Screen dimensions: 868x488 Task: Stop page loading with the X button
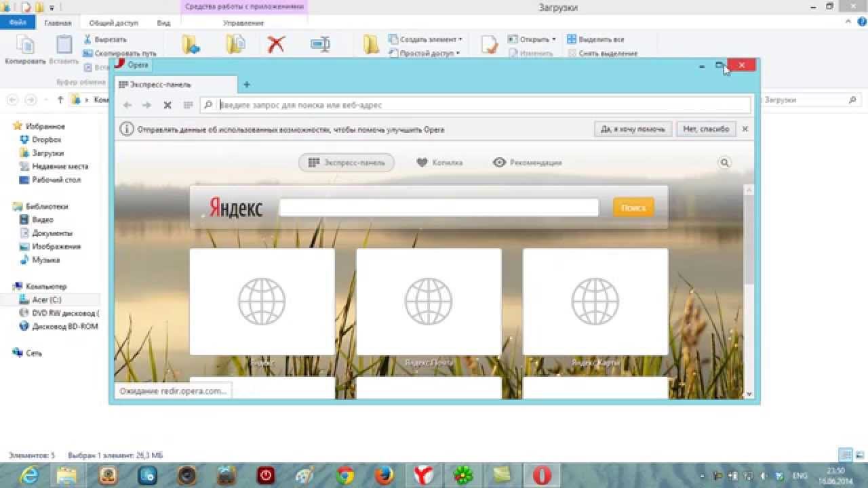click(167, 105)
